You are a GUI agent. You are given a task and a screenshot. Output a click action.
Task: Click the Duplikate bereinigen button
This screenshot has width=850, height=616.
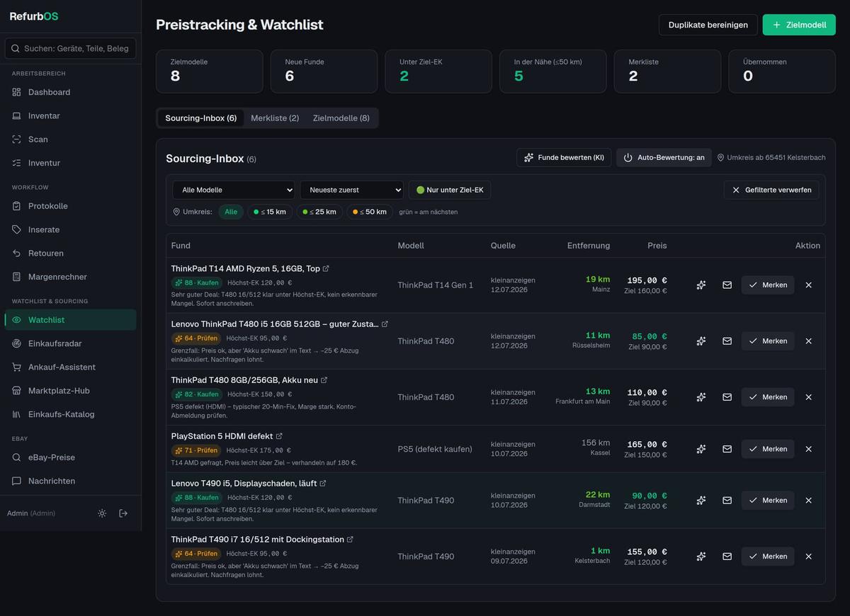708,25
